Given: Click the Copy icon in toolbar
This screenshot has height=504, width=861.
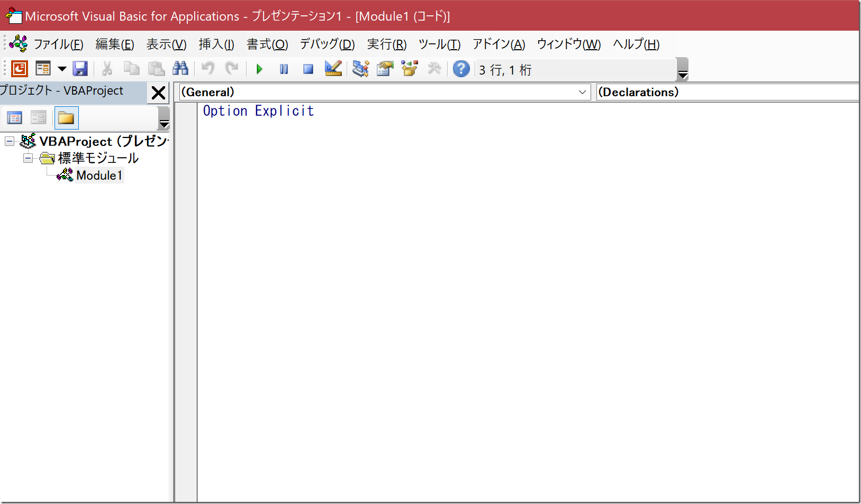Looking at the screenshot, I should 131,69.
